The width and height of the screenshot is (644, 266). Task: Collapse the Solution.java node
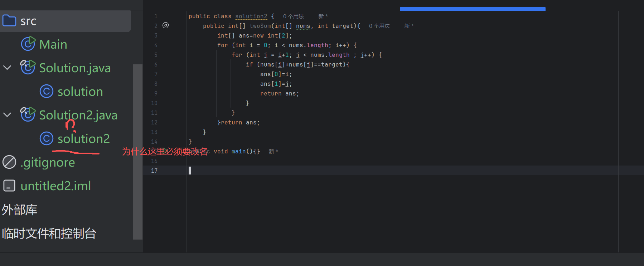click(x=7, y=68)
